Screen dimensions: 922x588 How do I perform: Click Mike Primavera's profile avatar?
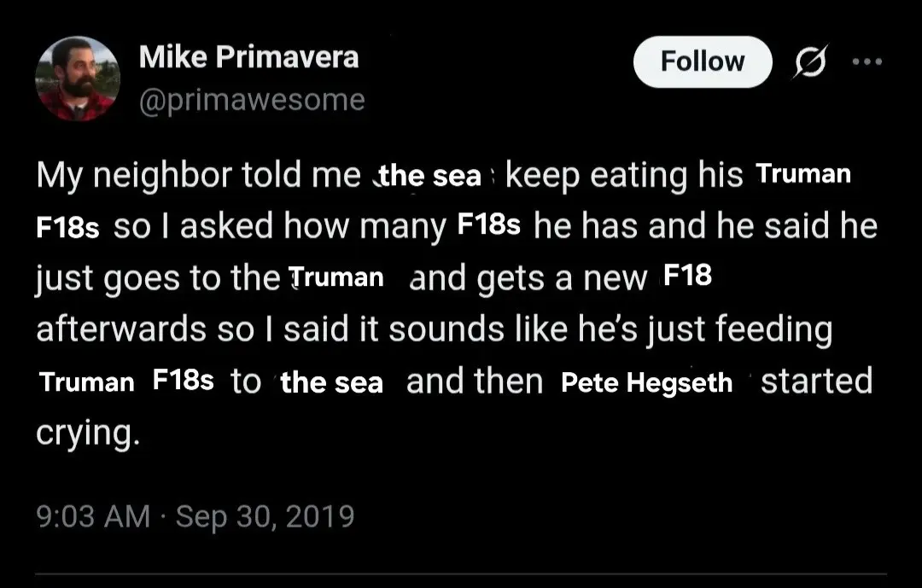coord(77,79)
